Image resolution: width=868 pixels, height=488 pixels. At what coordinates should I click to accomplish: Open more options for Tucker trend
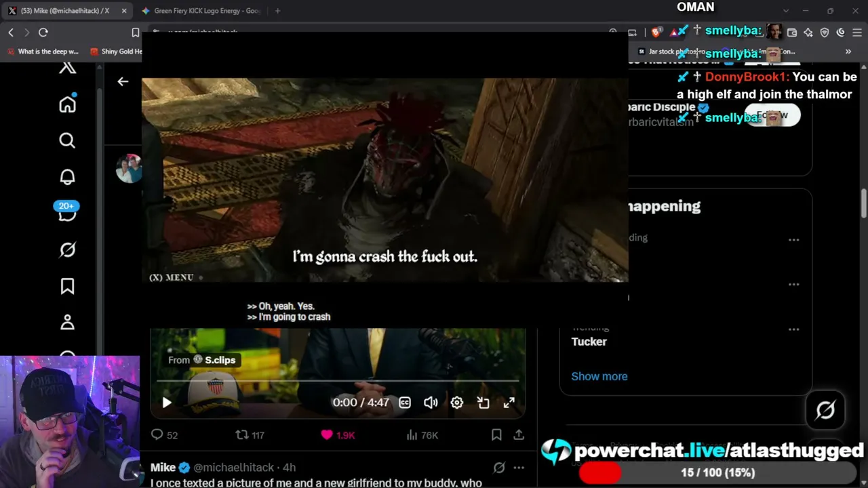794,329
